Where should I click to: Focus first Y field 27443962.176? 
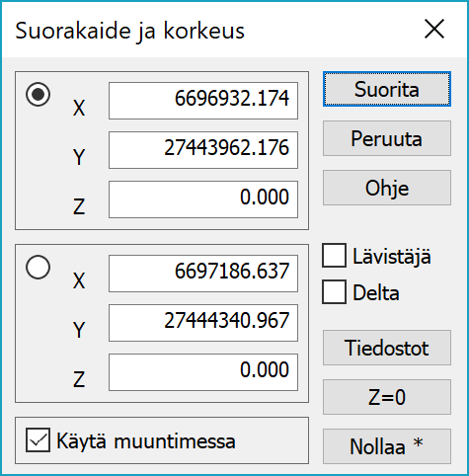[x=203, y=150]
